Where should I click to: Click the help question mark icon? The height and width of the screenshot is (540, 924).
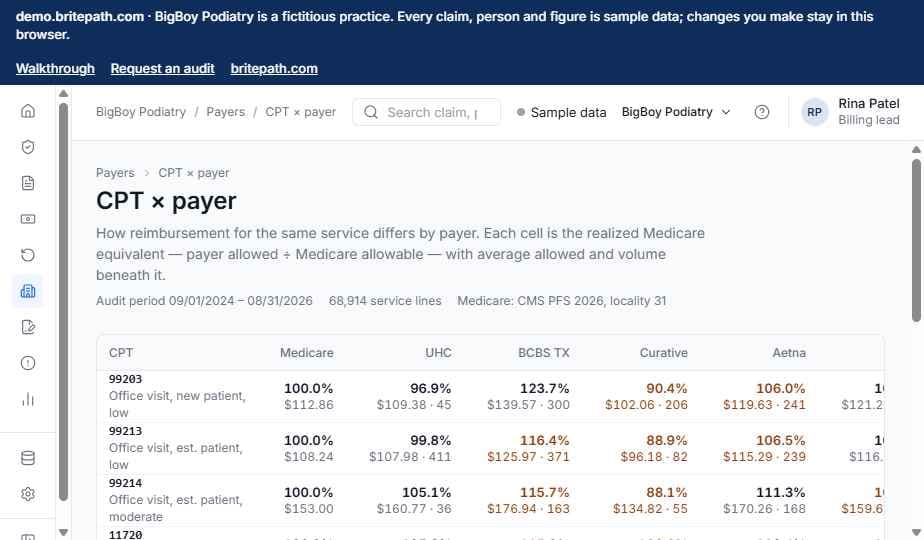tap(761, 112)
